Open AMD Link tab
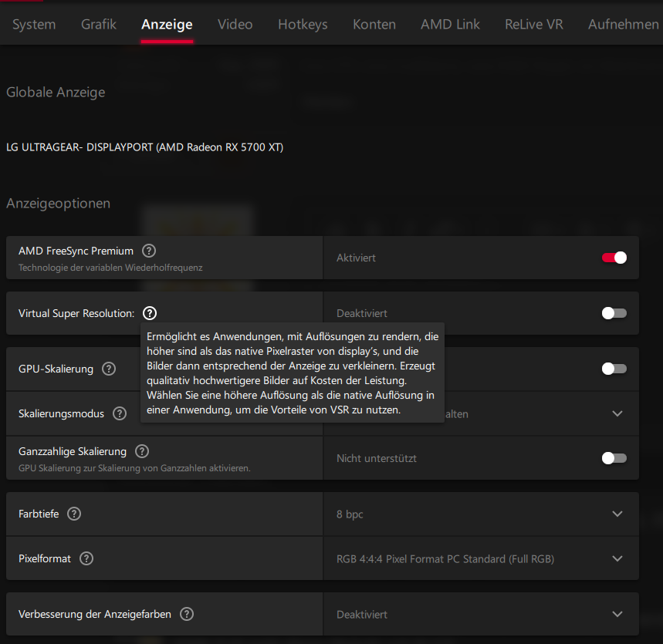Image resolution: width=663 pixels, height=644 pixels. 450,25
